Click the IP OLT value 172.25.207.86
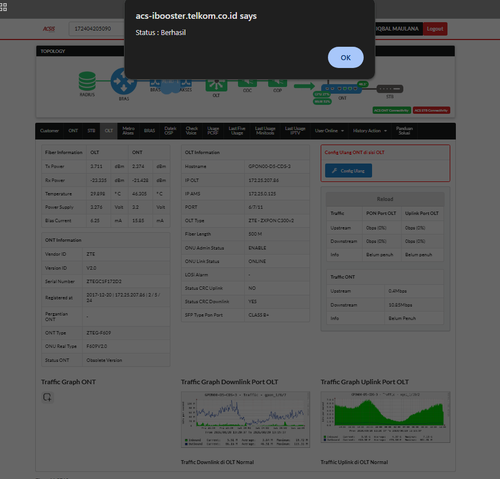Screen dimensions: 500x479 tap(263, 180)
